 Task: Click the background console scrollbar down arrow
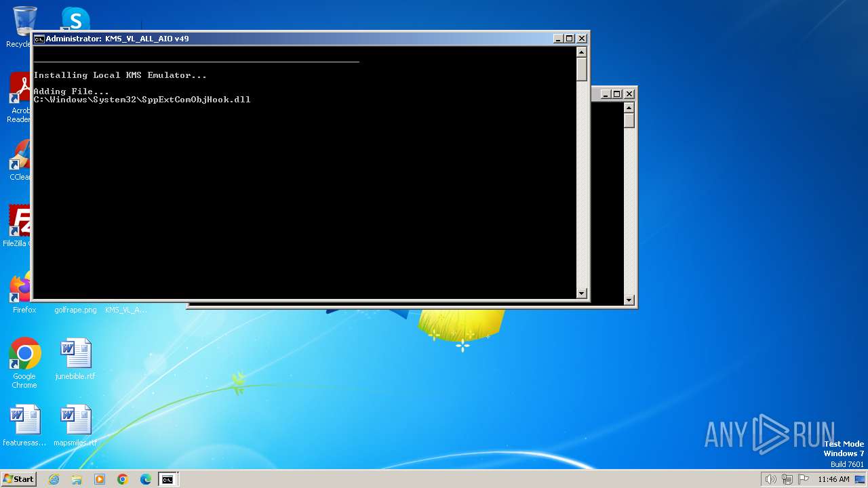click(629, 300)
